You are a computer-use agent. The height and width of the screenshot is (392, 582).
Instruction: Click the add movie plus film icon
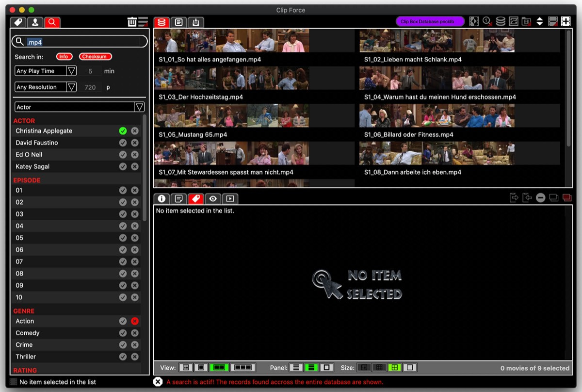coord(566,21)
